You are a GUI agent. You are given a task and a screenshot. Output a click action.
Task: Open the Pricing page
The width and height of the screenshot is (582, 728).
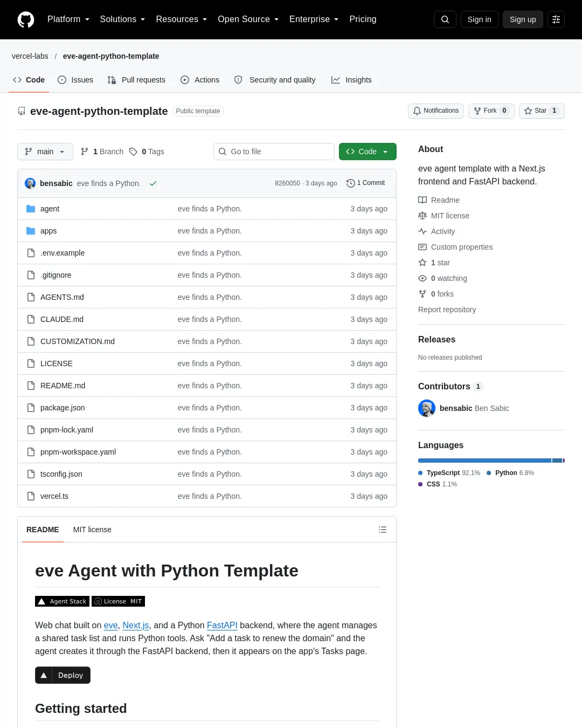click(x=363, y=19)
